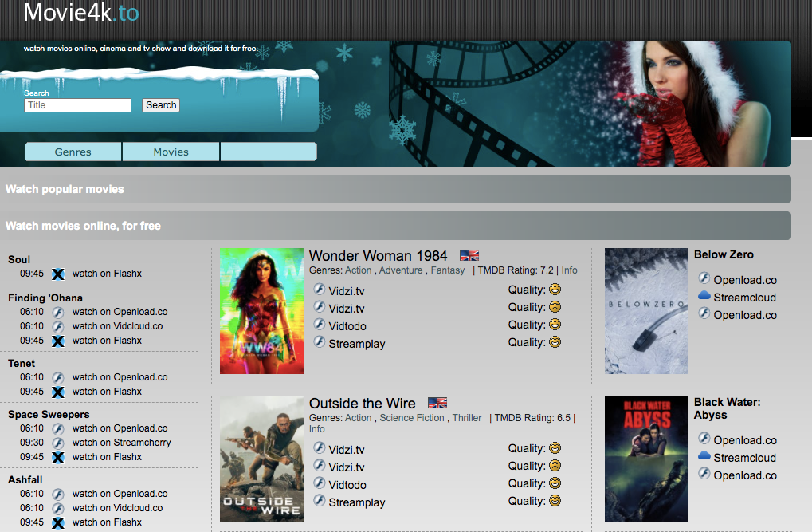Open the Soul movie title
The width and height of the screenshot is (812, 532).
[19, 260]
